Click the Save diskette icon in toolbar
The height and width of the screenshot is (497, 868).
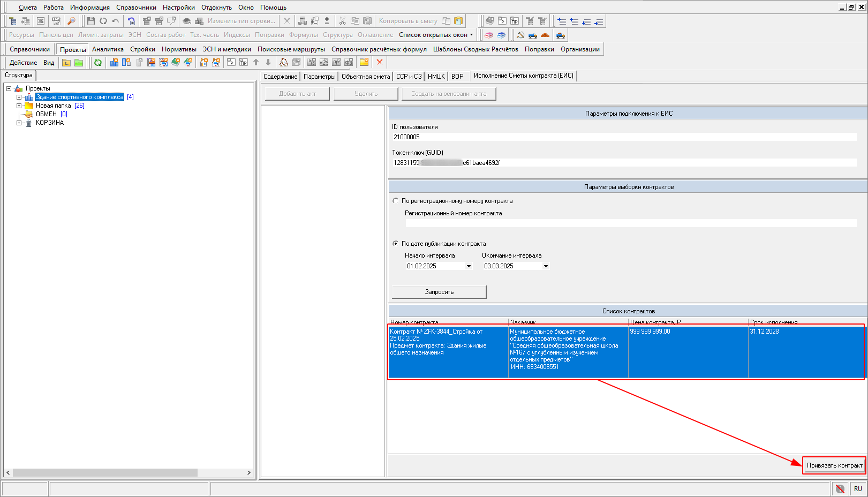[x=91, y=21]
